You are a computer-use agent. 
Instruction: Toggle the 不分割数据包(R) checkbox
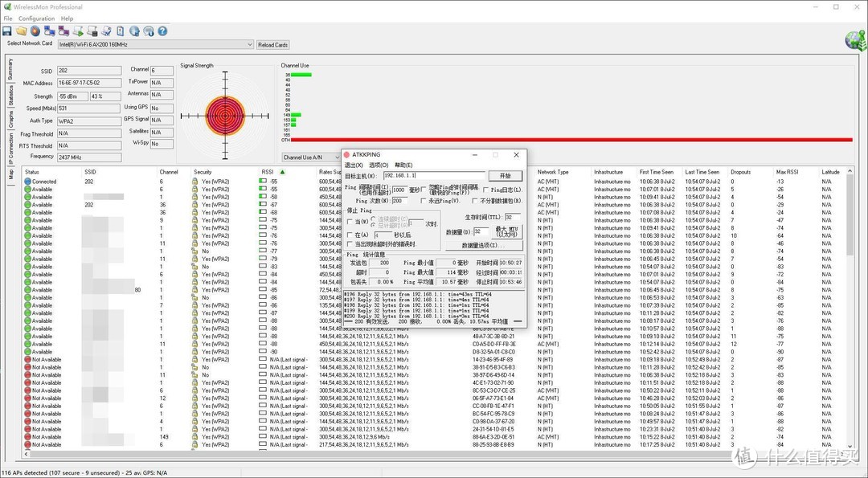pos(475,201)
